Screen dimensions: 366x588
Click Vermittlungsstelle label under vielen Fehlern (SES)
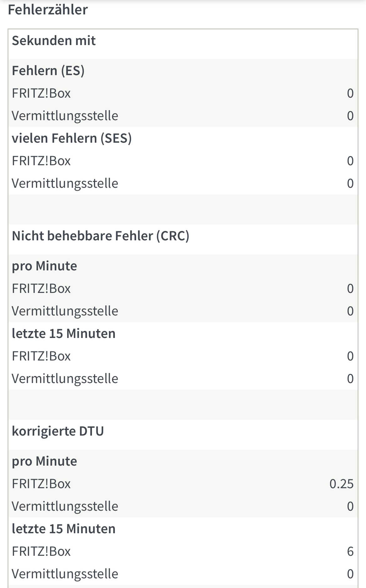point(65,183)
